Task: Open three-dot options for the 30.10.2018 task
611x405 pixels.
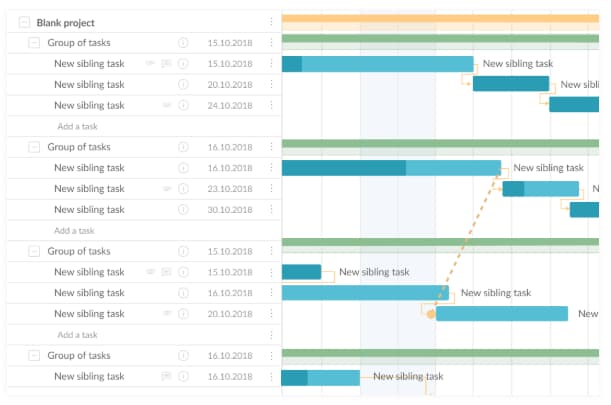Action: point(271,210)
